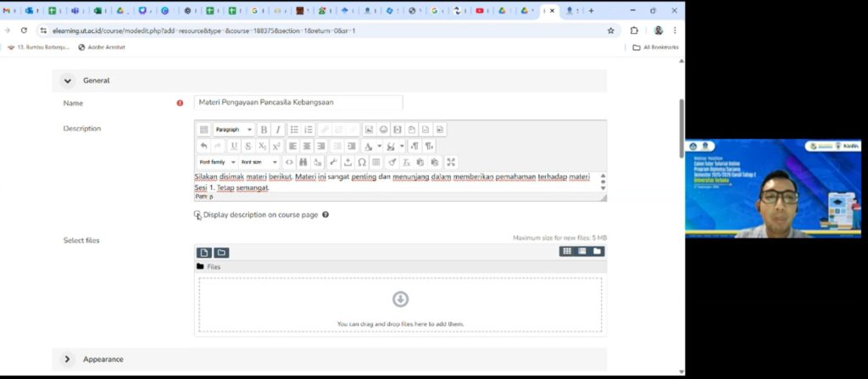Collapse the General section

coord(68,81)
